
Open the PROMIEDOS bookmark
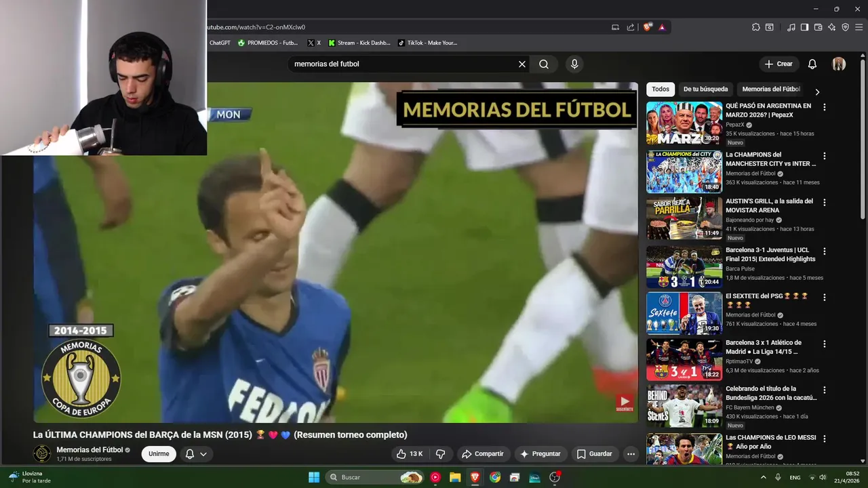(x=267, y=43)
